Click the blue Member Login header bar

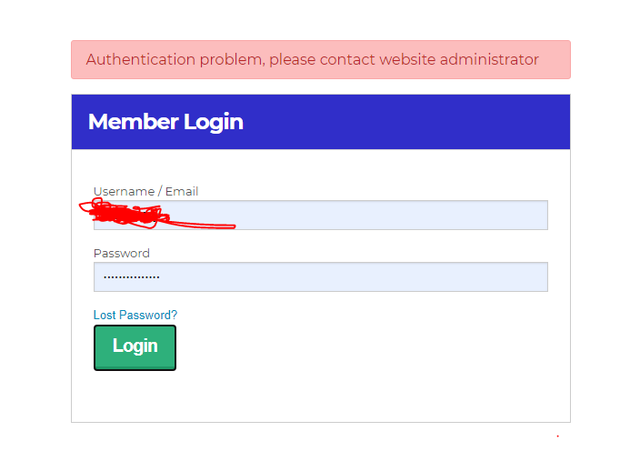(x=321, y=122)
